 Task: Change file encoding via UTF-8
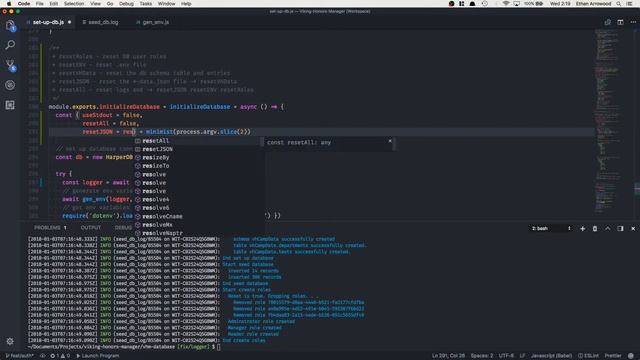(x=506, y=356)
